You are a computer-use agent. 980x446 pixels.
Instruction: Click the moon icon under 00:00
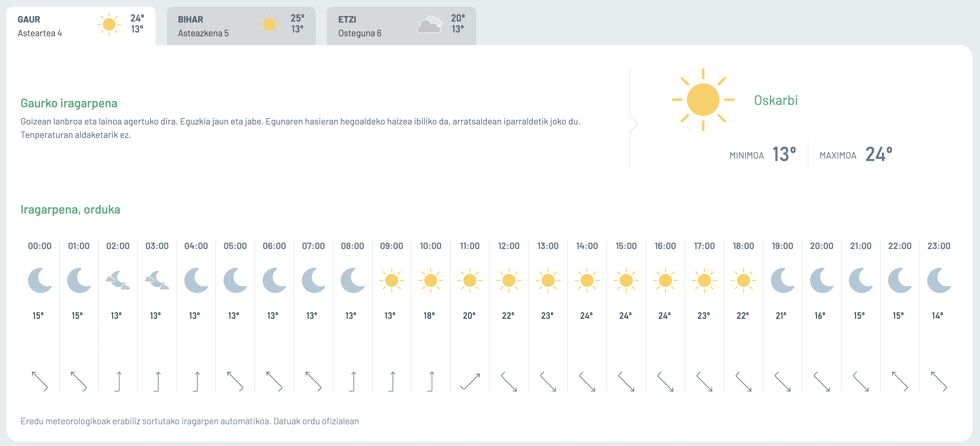tap(40, 280)
